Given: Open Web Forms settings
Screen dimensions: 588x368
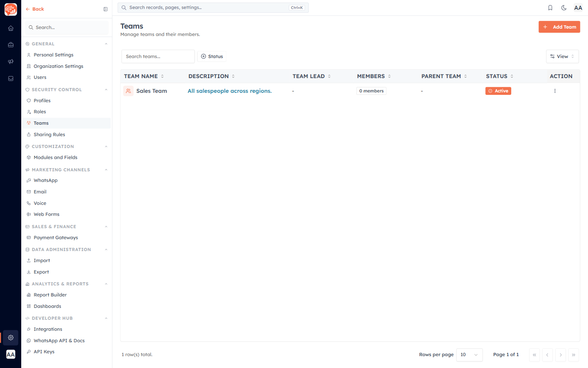Looking at the screenshot, I should (66, 214).
